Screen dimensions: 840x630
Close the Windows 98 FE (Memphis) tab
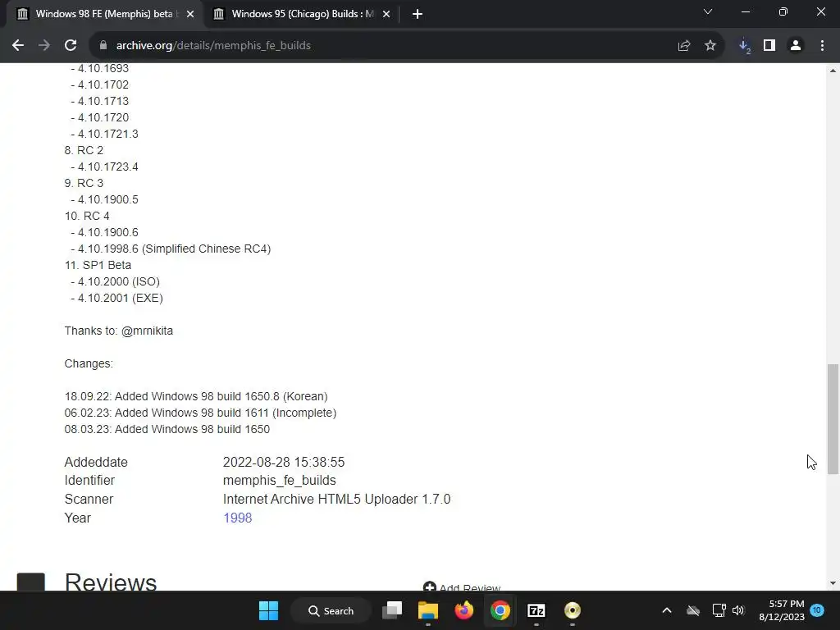coord(190,14)
